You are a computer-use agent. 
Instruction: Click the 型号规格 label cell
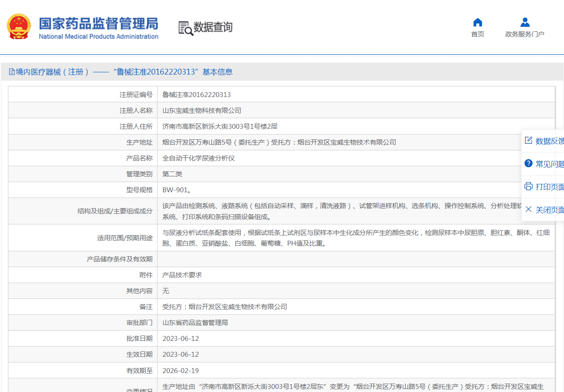click(83, 190)
